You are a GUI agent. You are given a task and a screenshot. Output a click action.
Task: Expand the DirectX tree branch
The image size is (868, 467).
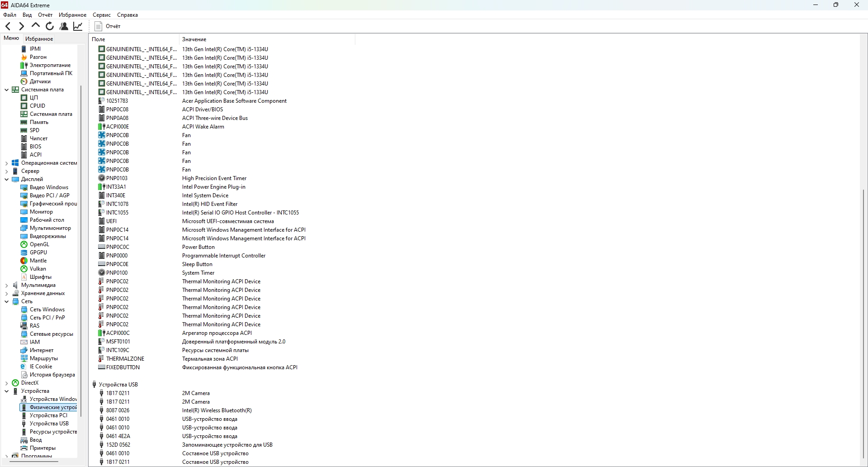click(6, 383)
